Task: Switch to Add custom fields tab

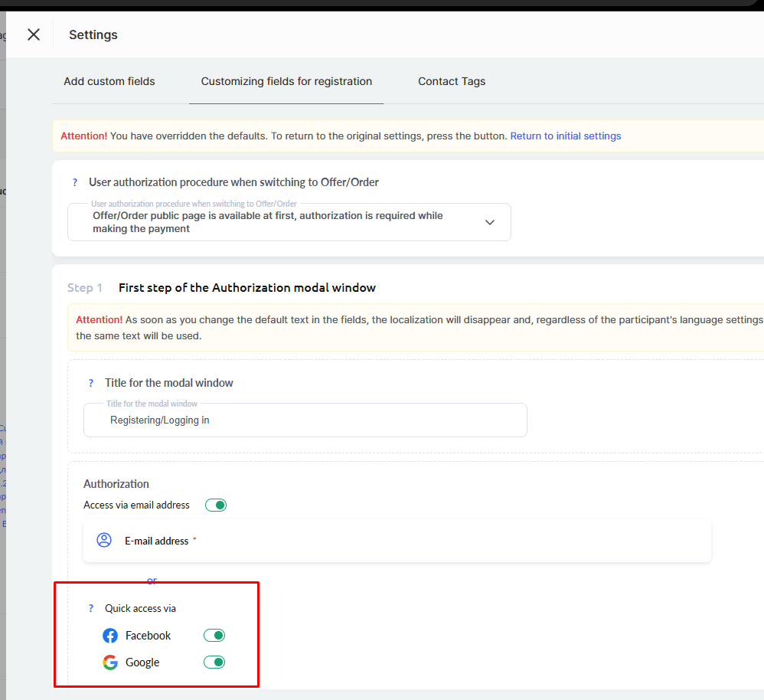Action: (x=109, y=81)
